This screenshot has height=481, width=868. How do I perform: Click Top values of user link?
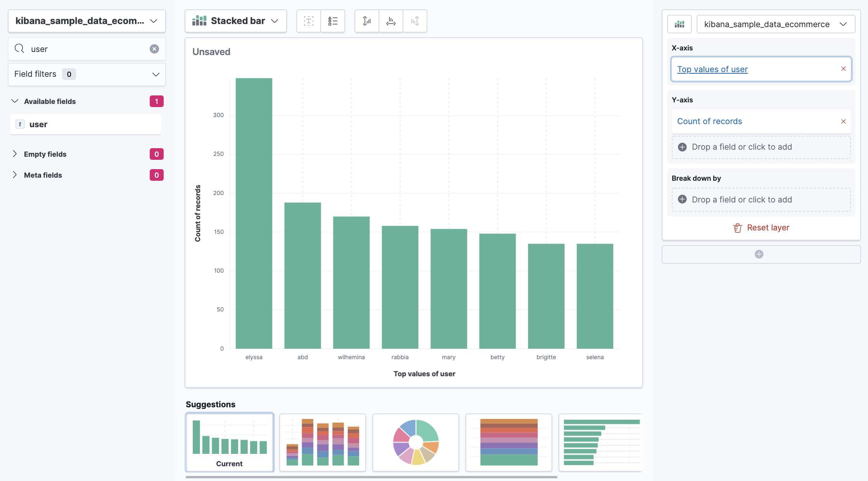click(x=712, y=69)
